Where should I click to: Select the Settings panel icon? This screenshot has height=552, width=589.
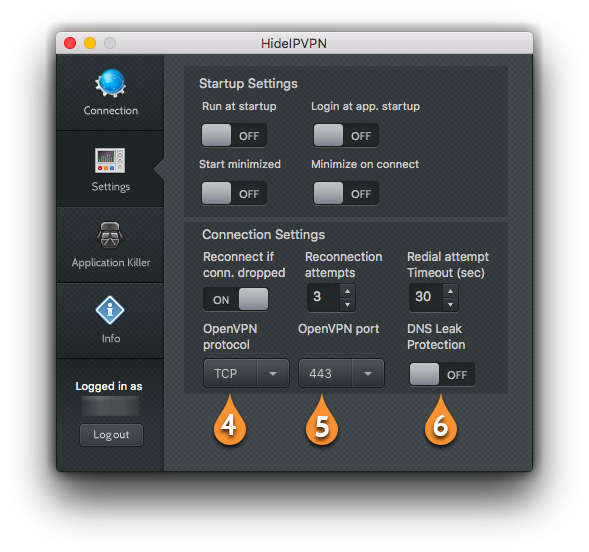coord(110,160)
